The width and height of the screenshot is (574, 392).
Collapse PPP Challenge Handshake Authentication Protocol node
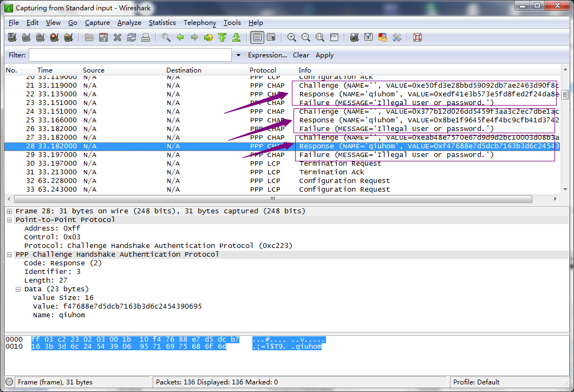[10, 254]
